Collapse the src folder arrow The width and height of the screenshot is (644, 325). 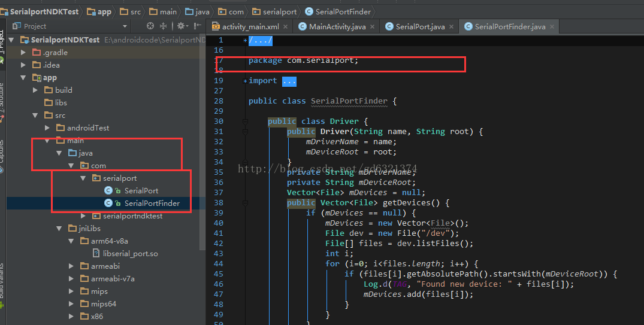(x=35, y=116)
